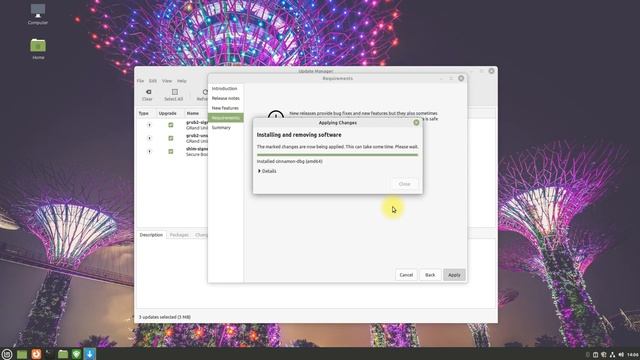640x360 pixels.
Task: Click Cancel in the upgrade wizard
Action: pyautogui.click(x=406, y=275)
